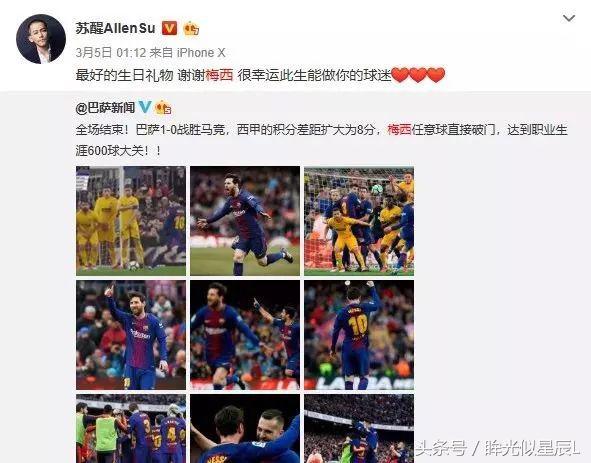The width and height of the screenshot is (591, 463).
Task: Open the goalmouth scramble thumbnail
Action: click(x=359, y=221)
